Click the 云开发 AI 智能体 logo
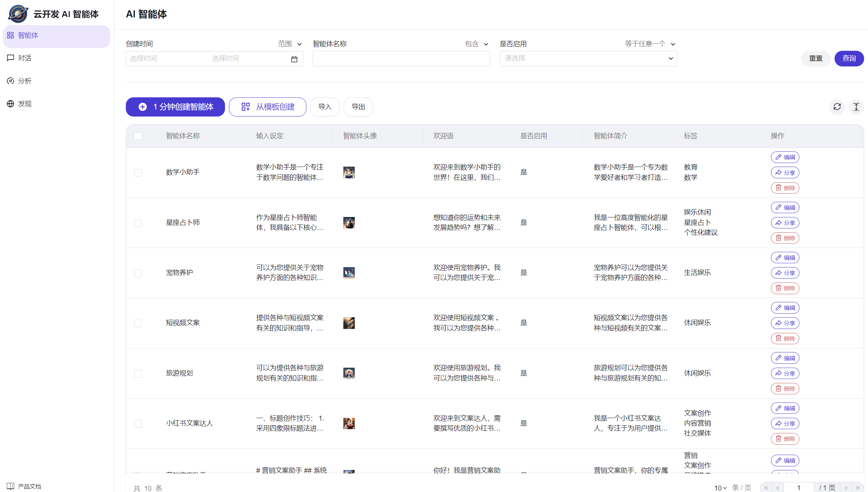The height and width of the screenshot is (492, 868). tap(18, 13)
